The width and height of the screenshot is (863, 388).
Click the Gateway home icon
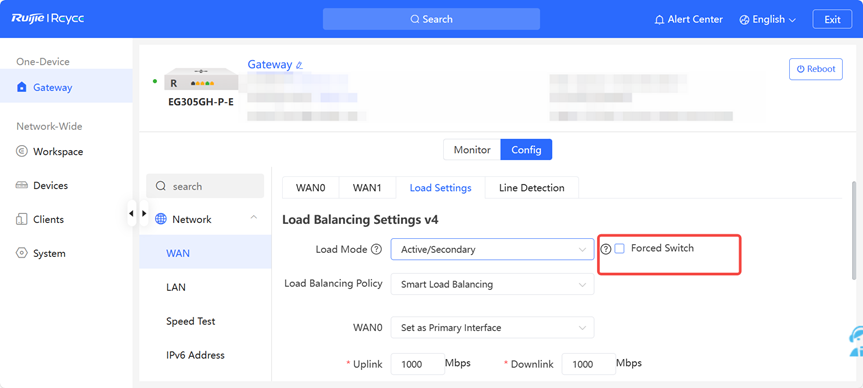[x=21, y=87]
